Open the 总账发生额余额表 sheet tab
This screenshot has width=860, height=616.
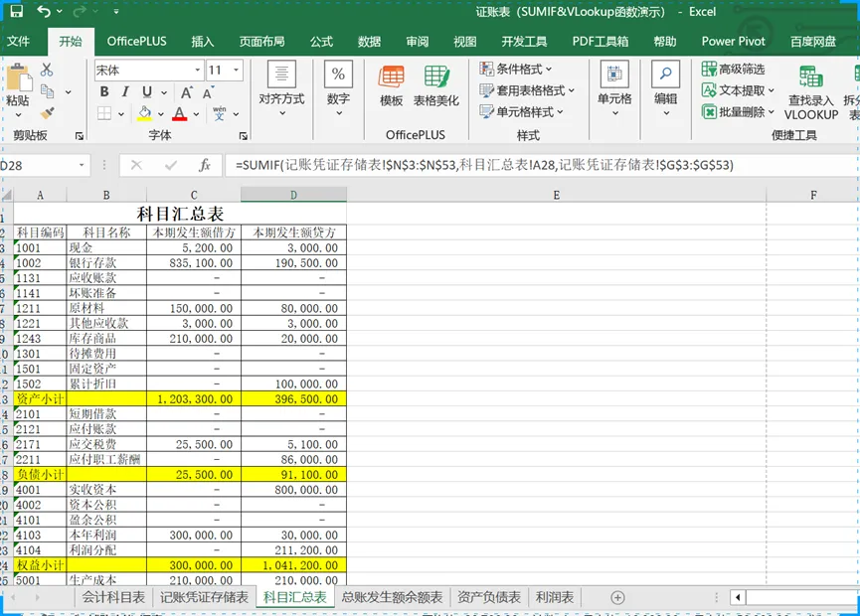pos(392,597)
